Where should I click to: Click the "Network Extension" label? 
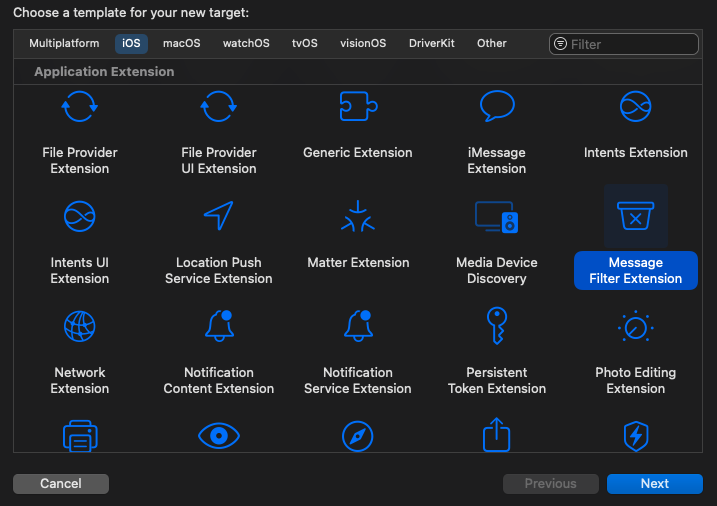point(80,380)
